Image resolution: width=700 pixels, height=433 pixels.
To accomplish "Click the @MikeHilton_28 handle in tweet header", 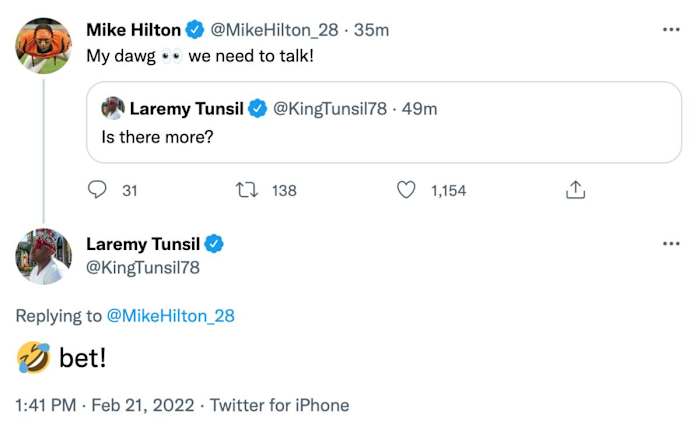I will (274, 30).
